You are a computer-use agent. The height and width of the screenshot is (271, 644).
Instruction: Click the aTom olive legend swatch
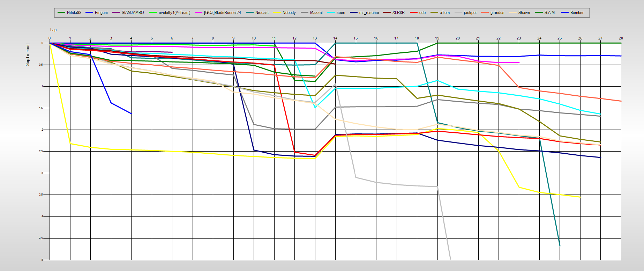[434, 13]
